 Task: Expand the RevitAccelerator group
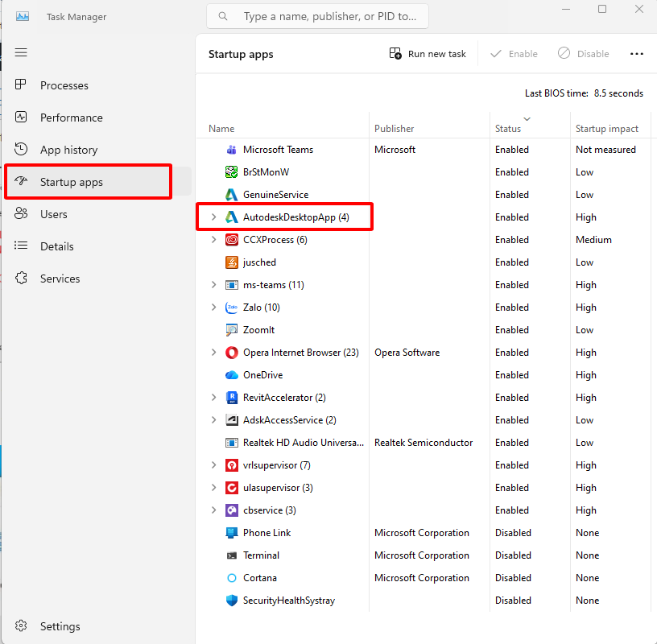(213, 398)
